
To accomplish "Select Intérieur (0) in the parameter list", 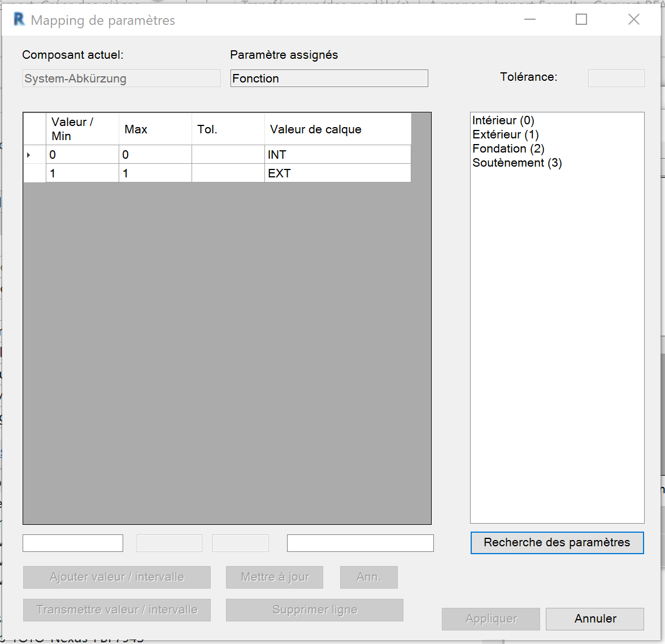I will point(503,120).
